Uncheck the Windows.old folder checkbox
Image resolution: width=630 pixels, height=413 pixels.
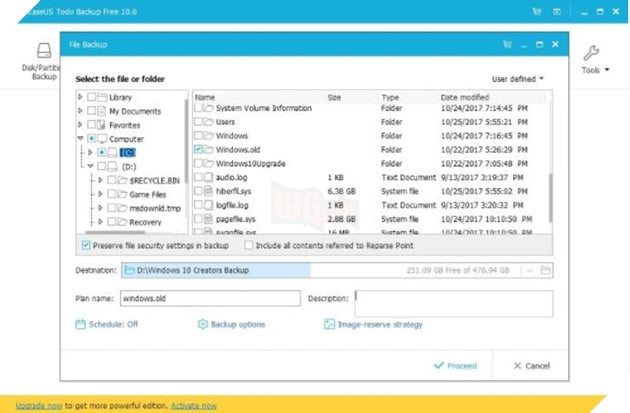pos(198,149)
